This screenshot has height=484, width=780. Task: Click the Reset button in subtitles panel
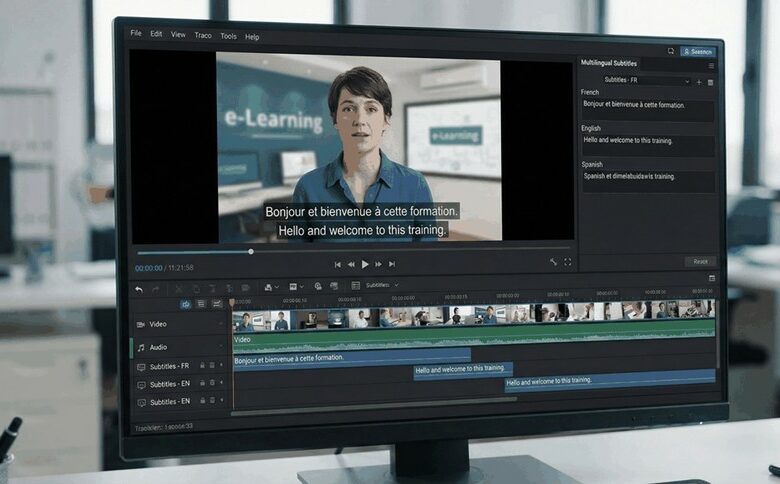(700, 261)
